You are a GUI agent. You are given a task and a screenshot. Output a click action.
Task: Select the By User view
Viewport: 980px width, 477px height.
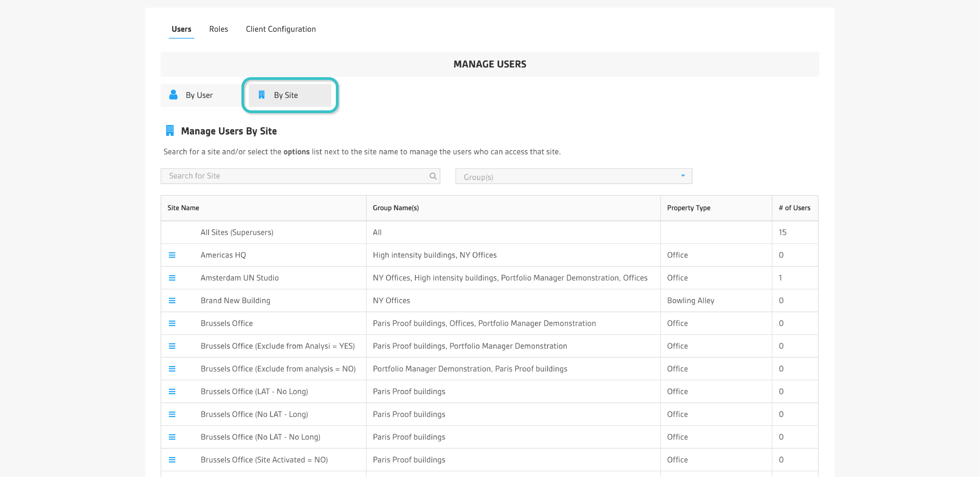(x=201, y=95)
